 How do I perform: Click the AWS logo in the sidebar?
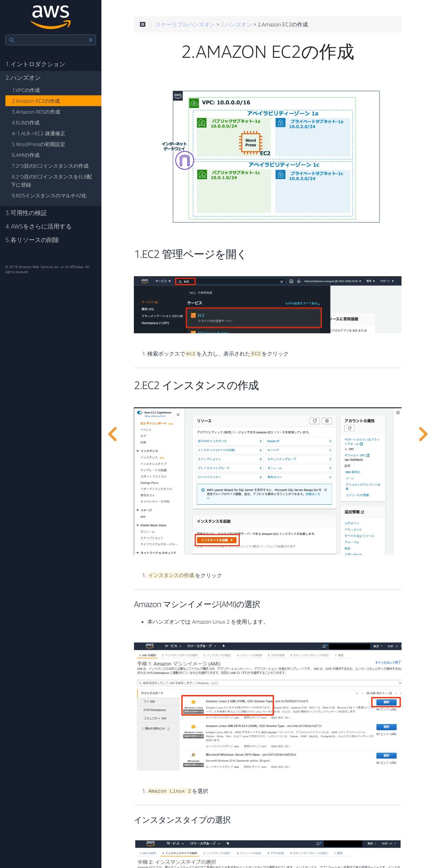coord(51,17)
